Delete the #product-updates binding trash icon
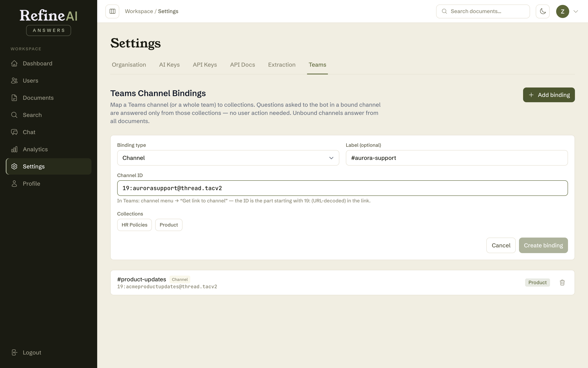Viewport: 588px width, 368px height. click(562, 283)
